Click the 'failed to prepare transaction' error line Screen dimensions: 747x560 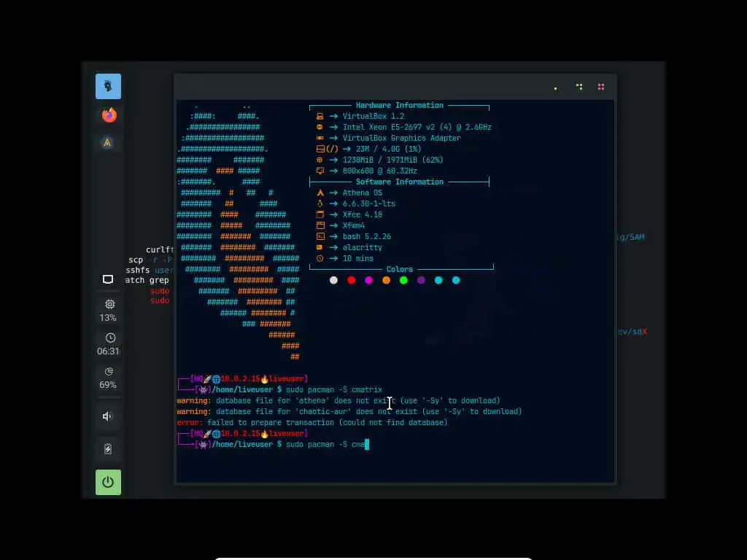[x=312, y=422]
